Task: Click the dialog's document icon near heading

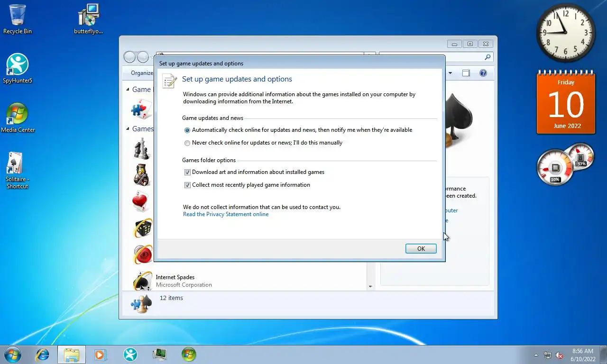Action: (169, 81)
